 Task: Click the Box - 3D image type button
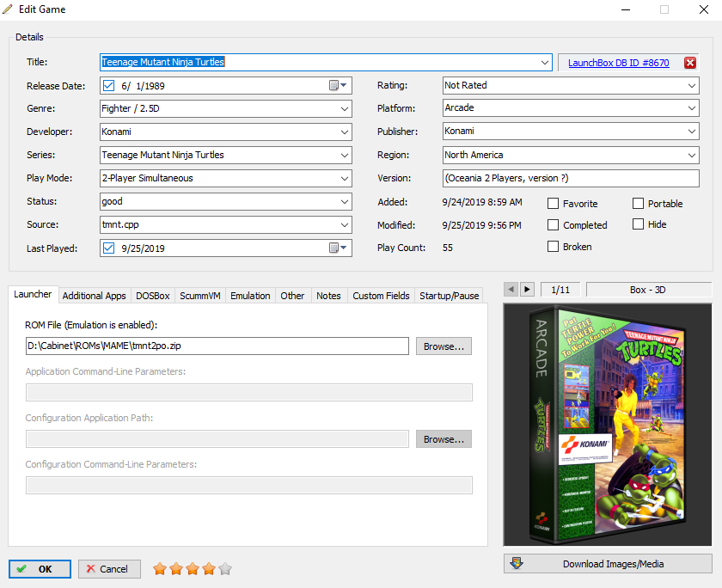click(648, 290)
